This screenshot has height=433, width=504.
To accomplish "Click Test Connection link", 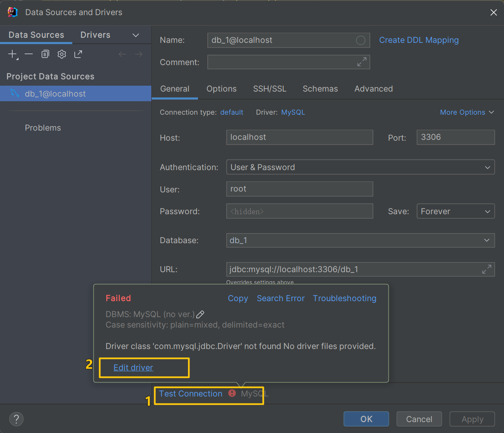I will [190, 394].
